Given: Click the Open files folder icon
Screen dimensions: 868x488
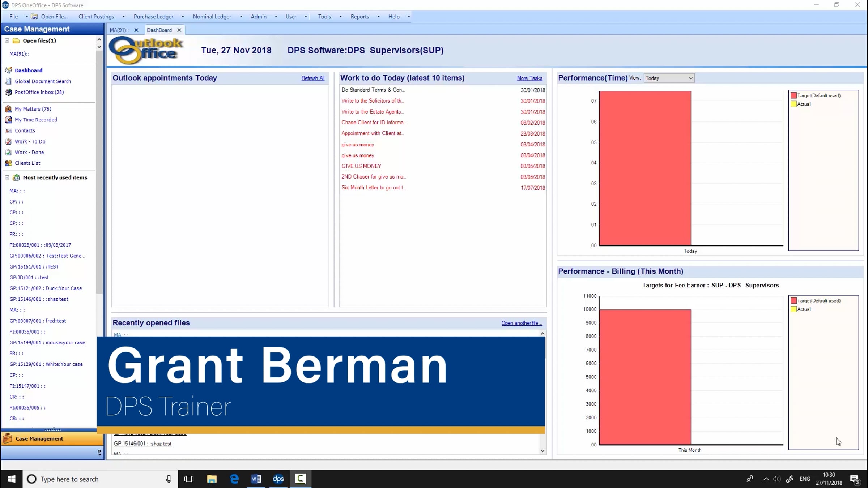Looking at the screenshot, I should pos(16,40).
